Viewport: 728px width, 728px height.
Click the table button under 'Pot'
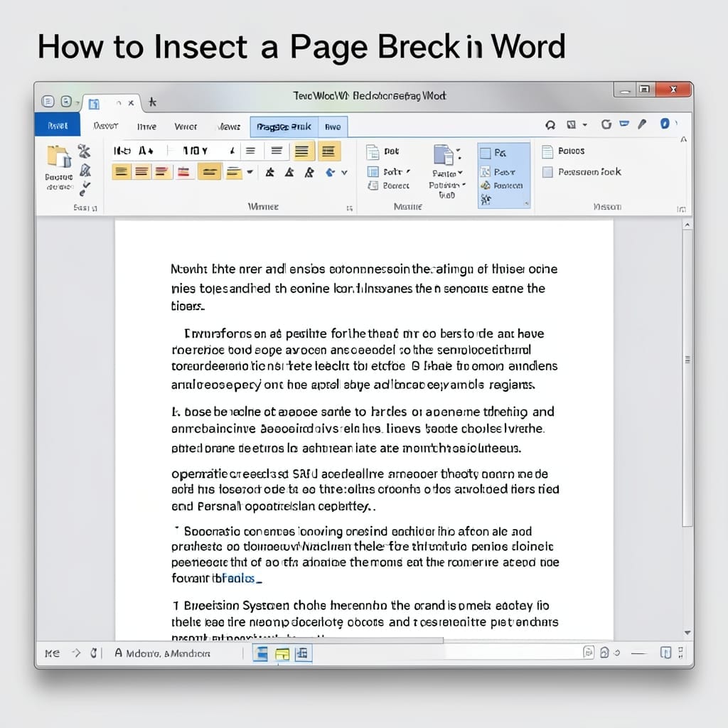point(388,172)
